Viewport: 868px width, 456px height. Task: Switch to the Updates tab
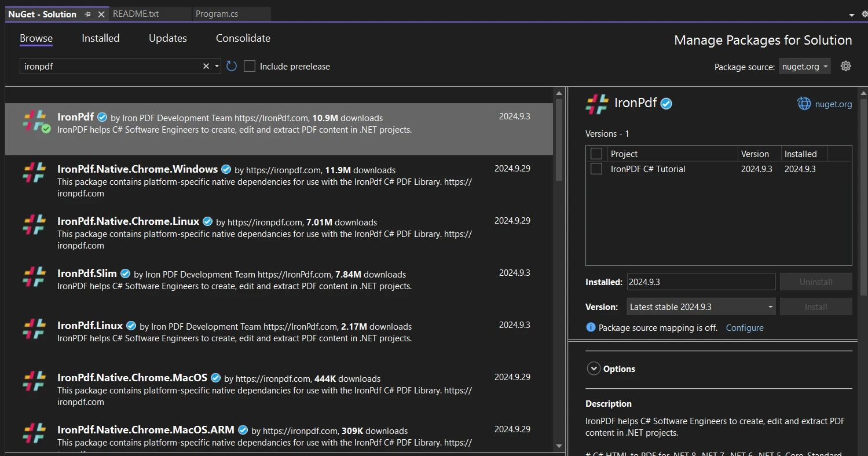coord(168,38)
